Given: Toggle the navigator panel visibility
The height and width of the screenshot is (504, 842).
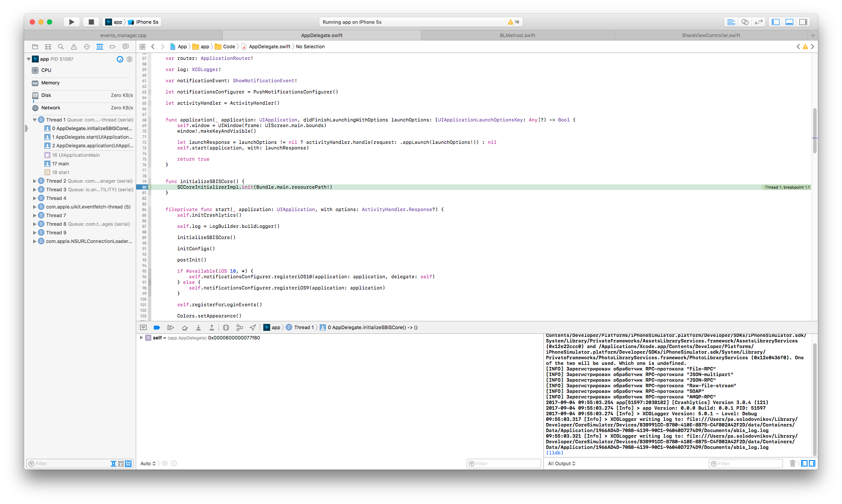Looking at the screenshot, I should click(776, 22).
